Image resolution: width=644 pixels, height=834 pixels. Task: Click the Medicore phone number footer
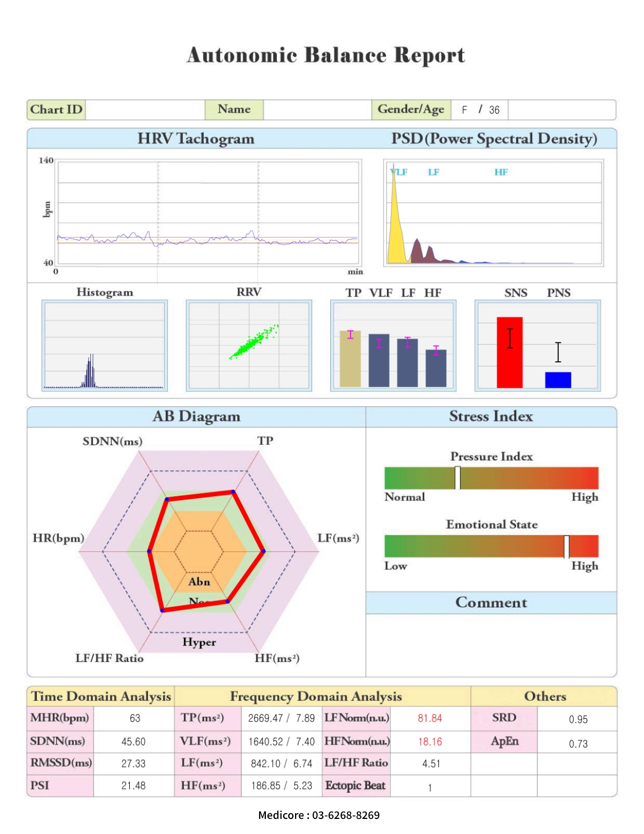(x=319, y=815)
